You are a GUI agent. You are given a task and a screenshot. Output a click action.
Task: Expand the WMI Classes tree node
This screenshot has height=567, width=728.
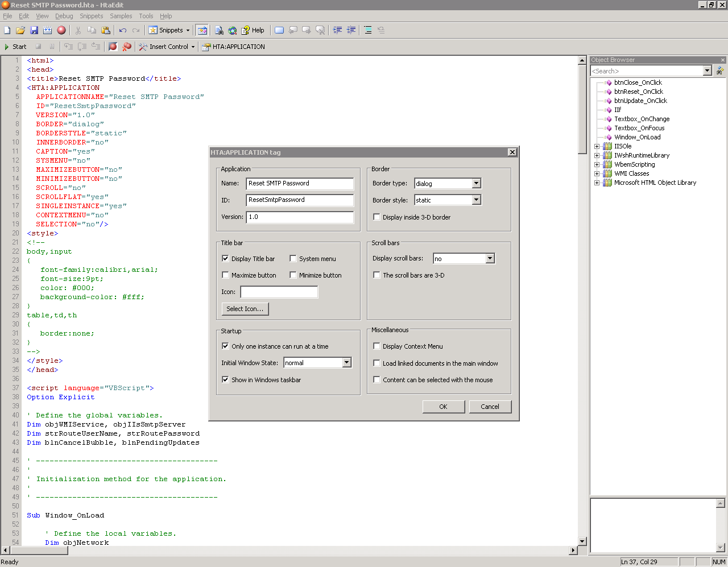tap(597, 173)
